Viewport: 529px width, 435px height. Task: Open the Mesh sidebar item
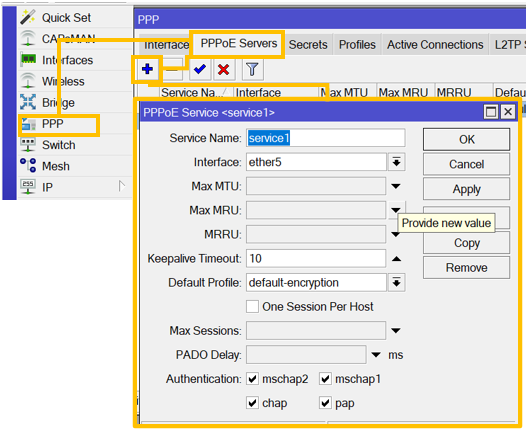point(56,166)
